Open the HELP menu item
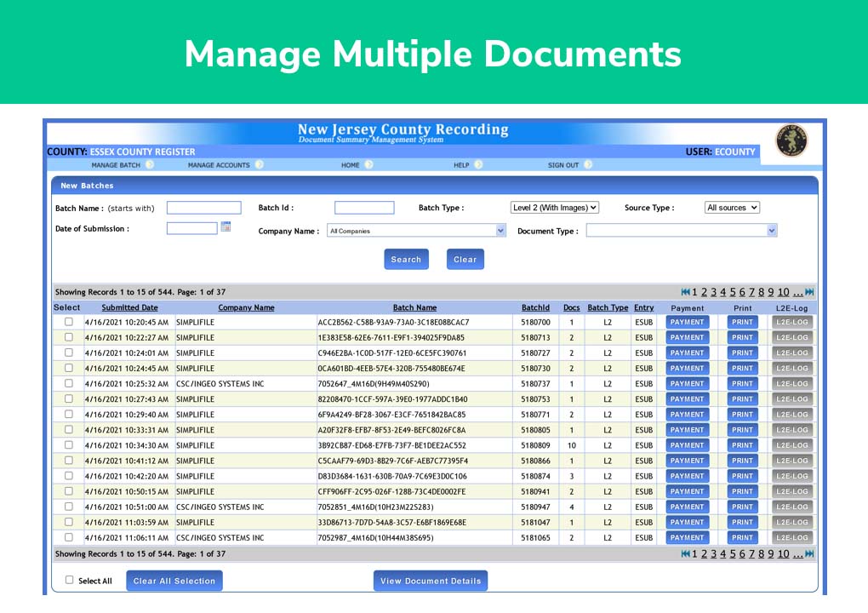 tap(461, 165)
